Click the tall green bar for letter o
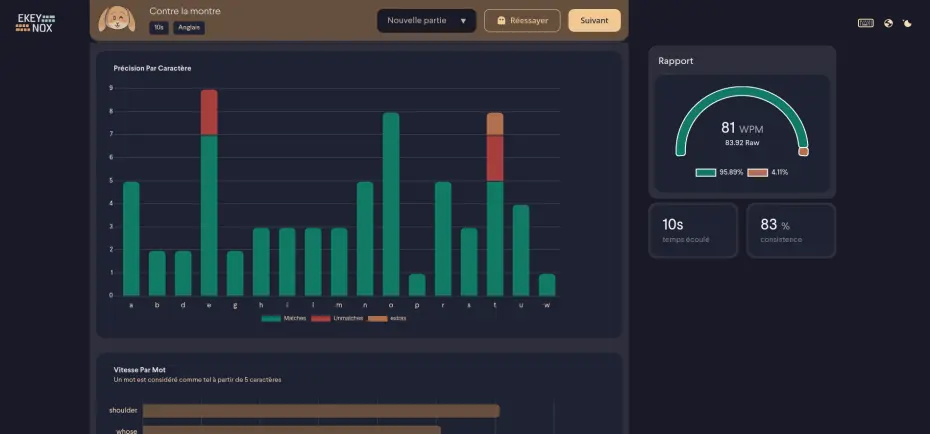The height and width of the screenshot is (434, 930). (x=391, y=205)
